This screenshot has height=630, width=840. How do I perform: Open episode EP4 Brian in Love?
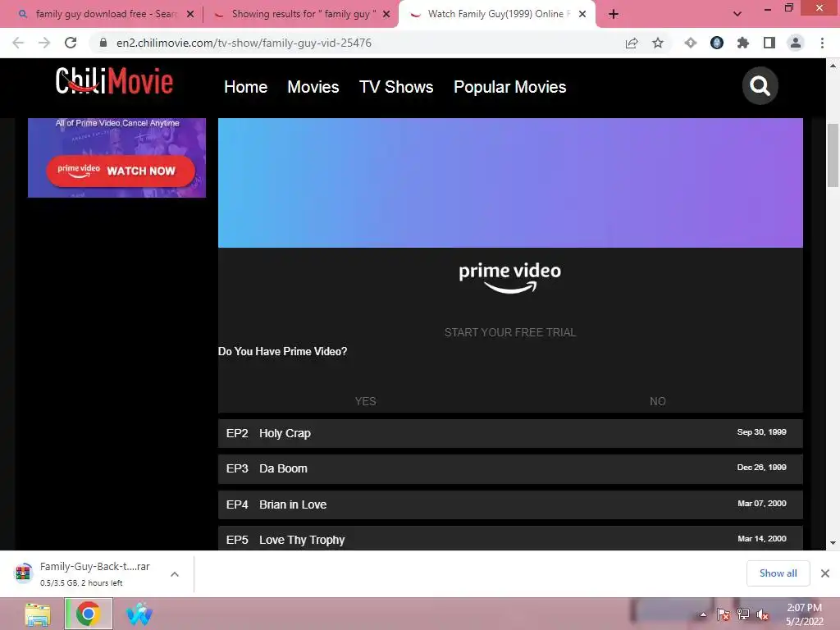tap(510, 504)
